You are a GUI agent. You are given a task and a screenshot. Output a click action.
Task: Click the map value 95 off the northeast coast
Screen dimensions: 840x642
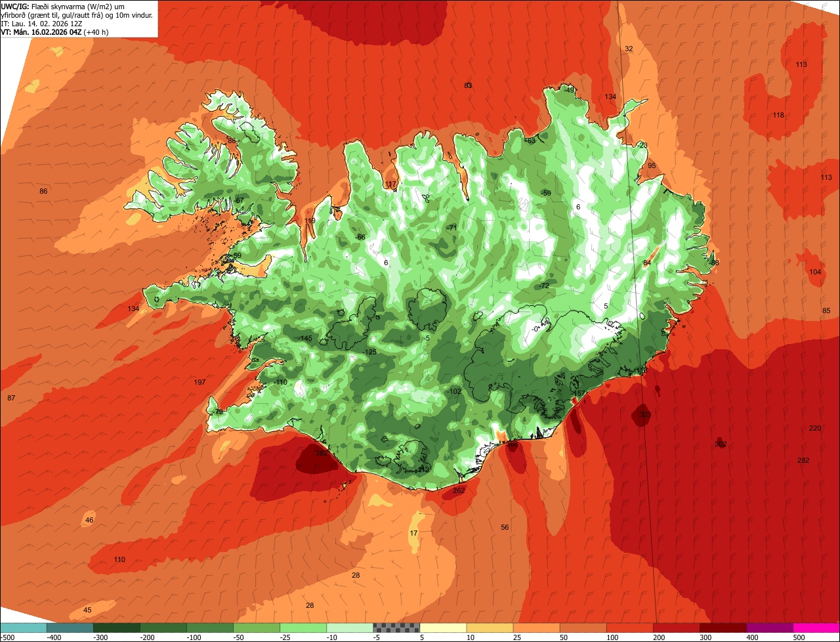coord(652,165)
